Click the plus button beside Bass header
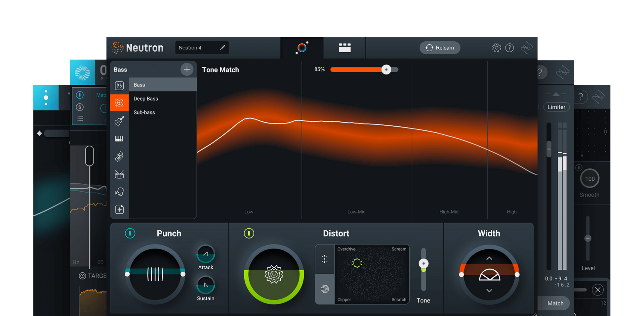Screen dimensions: 644x316 (x=187, y=69)
